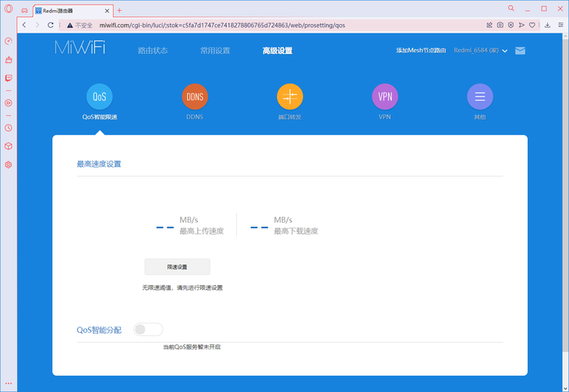Click the MiWiFi logo

80,48
